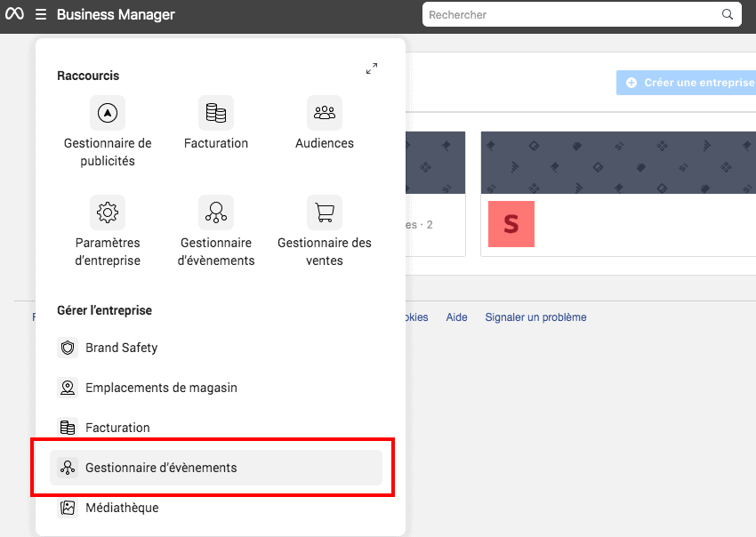The width and height of the screenshot is (756, 537).
Task: Open the Aide link
Action: [x=456, y=317]
